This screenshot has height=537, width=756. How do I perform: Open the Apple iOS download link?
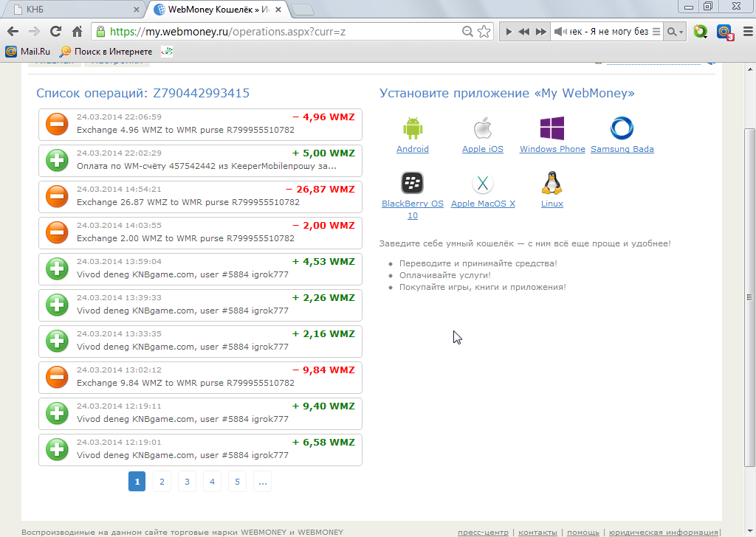click(x=483, y=149)
